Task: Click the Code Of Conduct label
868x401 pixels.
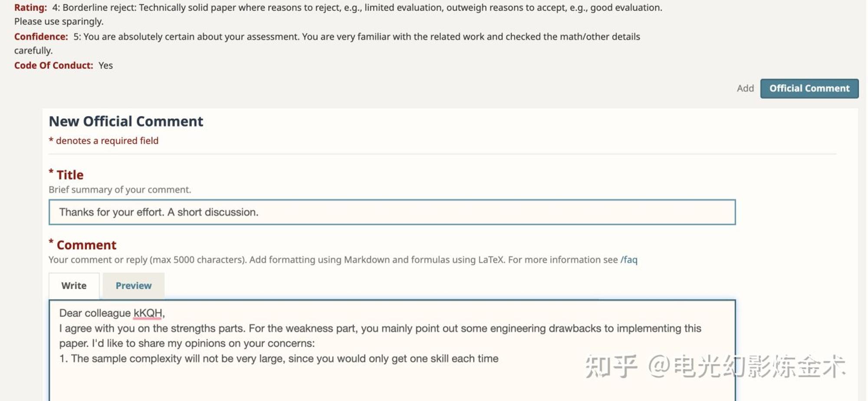Action: [53, 65]
